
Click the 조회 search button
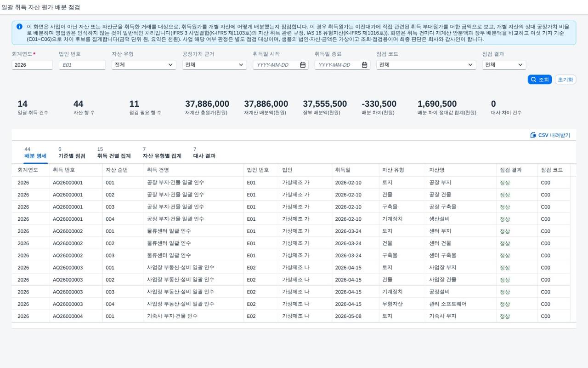pos(540,80)
